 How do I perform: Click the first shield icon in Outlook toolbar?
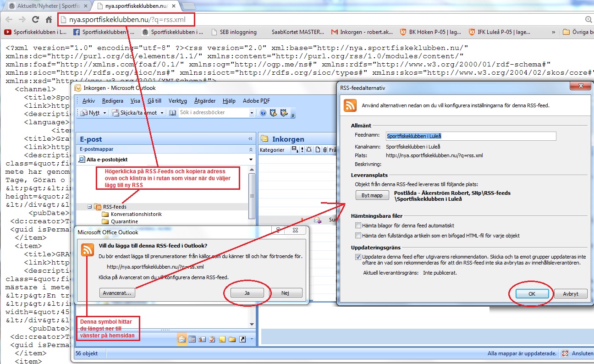click(x=274, y=113)
